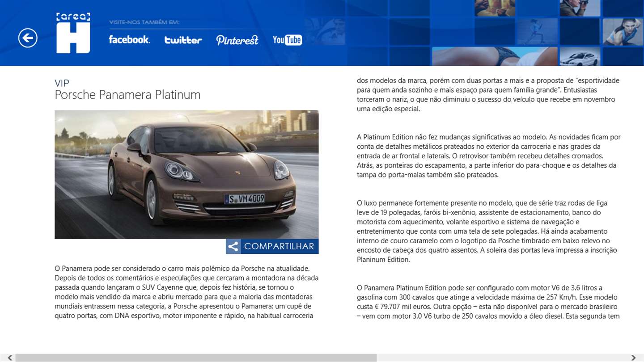Click the white car photo tile in header
Viewport: 644px width, 362px height.
(580, 57)
